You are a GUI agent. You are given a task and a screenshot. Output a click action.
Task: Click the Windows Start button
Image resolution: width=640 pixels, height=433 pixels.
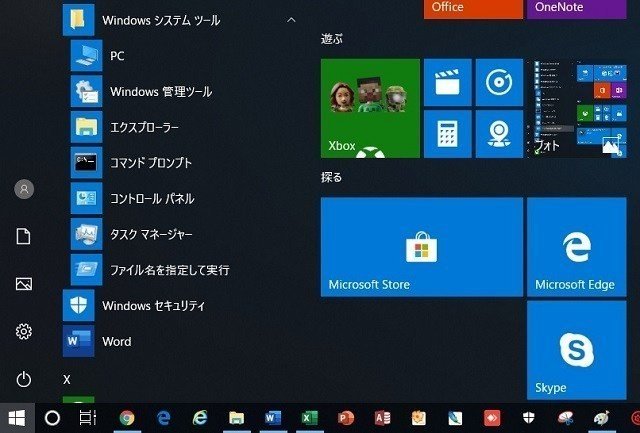pyautogui.click(x=17, y=418)
